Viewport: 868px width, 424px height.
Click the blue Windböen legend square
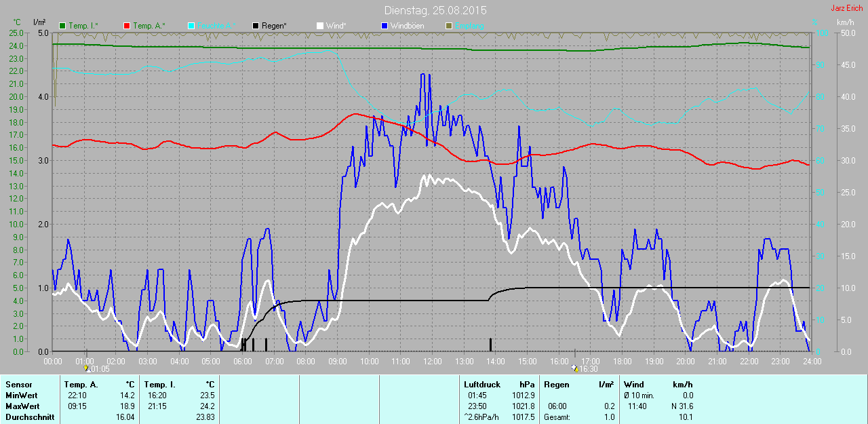tap(384, 26)
